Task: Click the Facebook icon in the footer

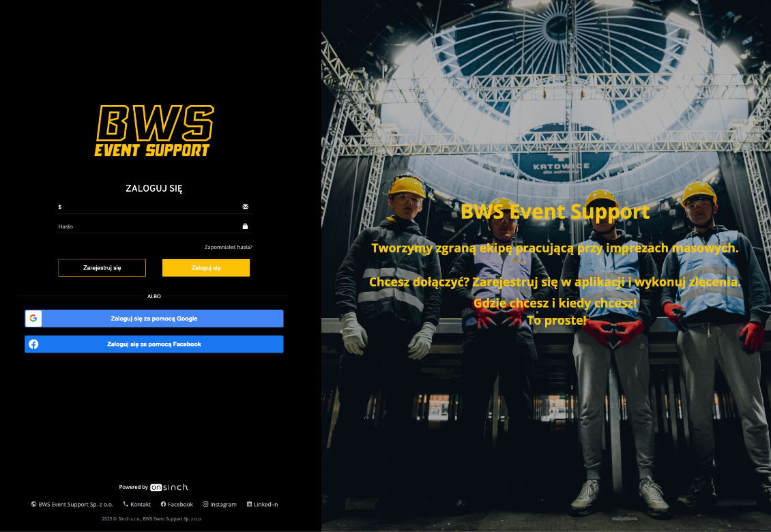Action: click(x=163, y=504)
